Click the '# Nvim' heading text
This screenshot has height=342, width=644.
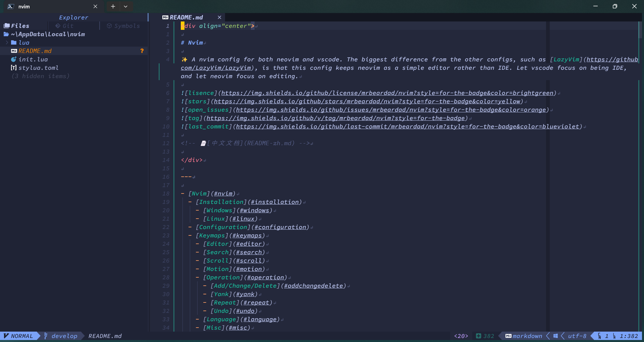[192, 43]
